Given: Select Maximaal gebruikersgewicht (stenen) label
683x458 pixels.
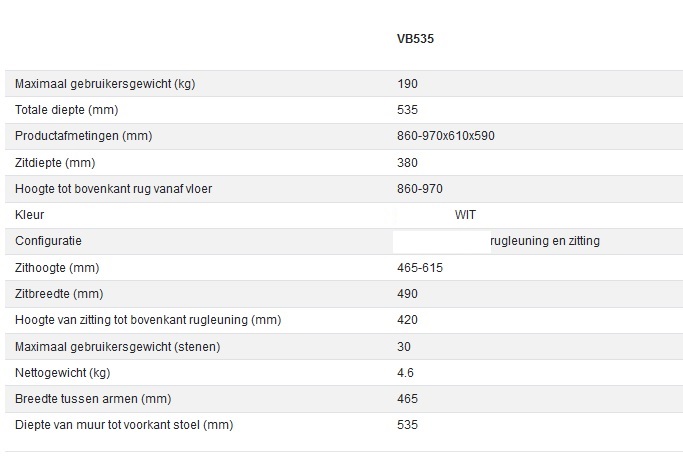Looking at the screenshot, I should pos(117,347).
